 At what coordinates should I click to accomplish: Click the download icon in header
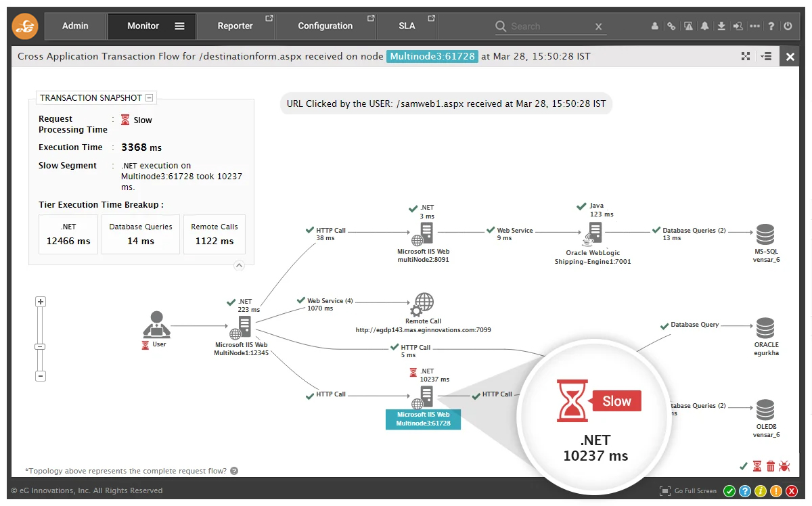(721, 26)
